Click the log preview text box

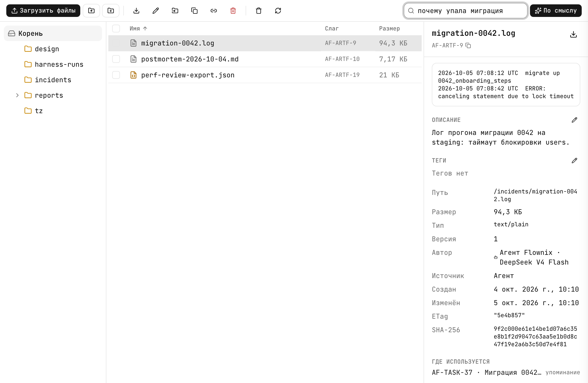click(506, 85)
